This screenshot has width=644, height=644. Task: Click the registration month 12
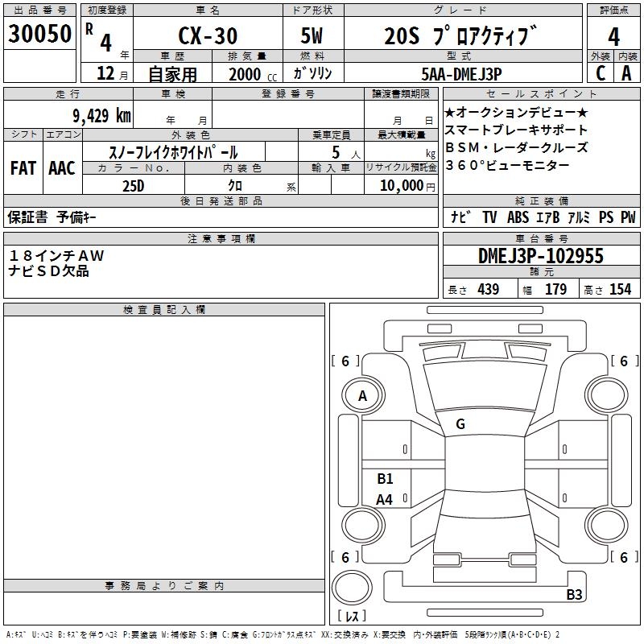coord(105,73)
